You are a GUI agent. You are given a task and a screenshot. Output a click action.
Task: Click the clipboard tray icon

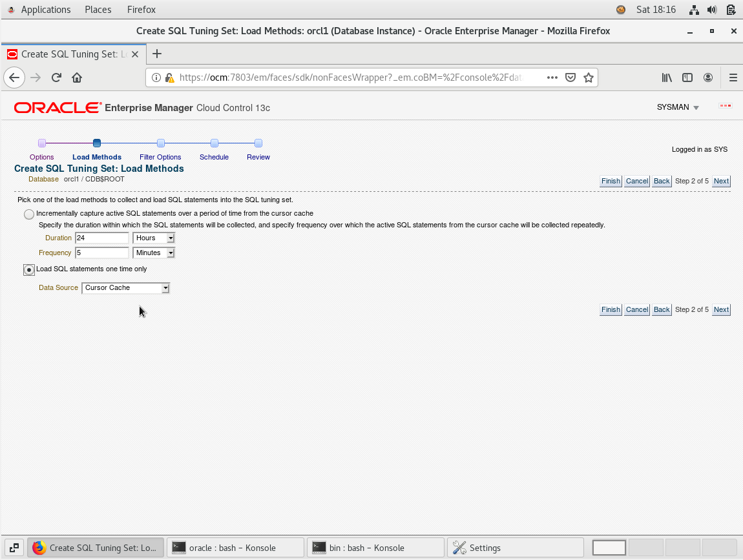[731, 10]
